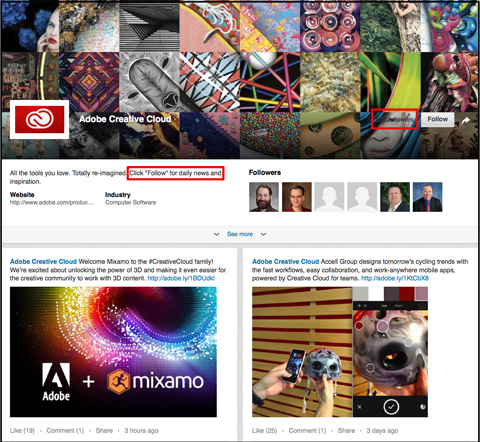Open the skull helmet post image
Image resolution: width=480 pixels, height=442 pixels.
click(x=340, y=352)
